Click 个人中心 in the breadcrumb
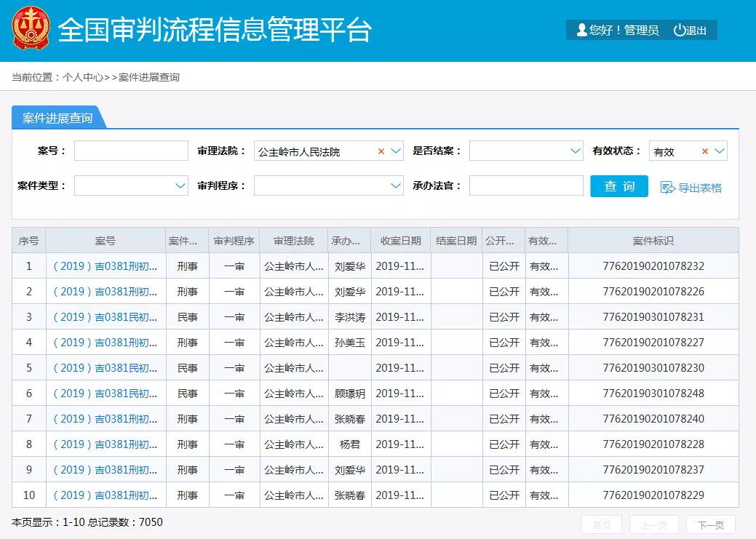 pos(83,77)
